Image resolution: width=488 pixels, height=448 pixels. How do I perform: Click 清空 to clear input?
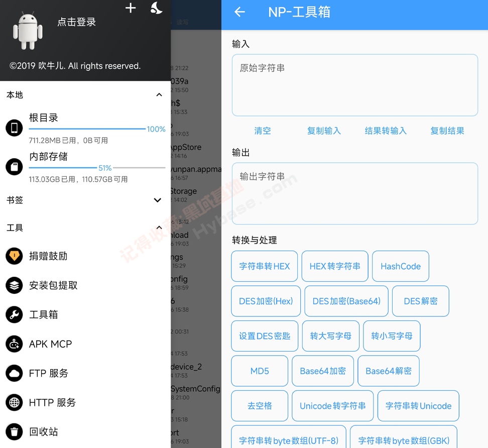tap(263, 131)
